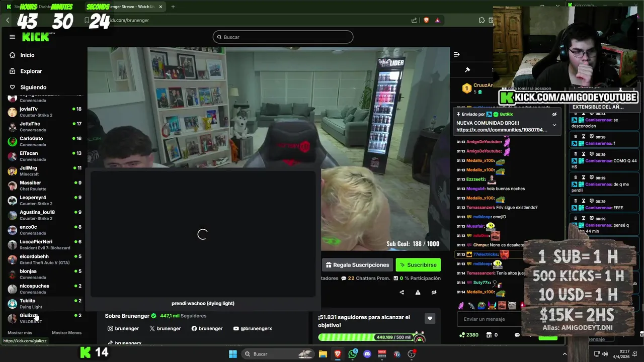Open brunenger Facebook link
The width and height of the screenshot is (644, 362).
pyautogui.click(x=207, y=328)
